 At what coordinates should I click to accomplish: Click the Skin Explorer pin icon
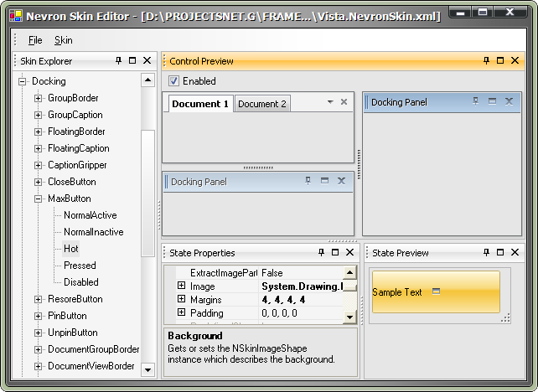119,60
